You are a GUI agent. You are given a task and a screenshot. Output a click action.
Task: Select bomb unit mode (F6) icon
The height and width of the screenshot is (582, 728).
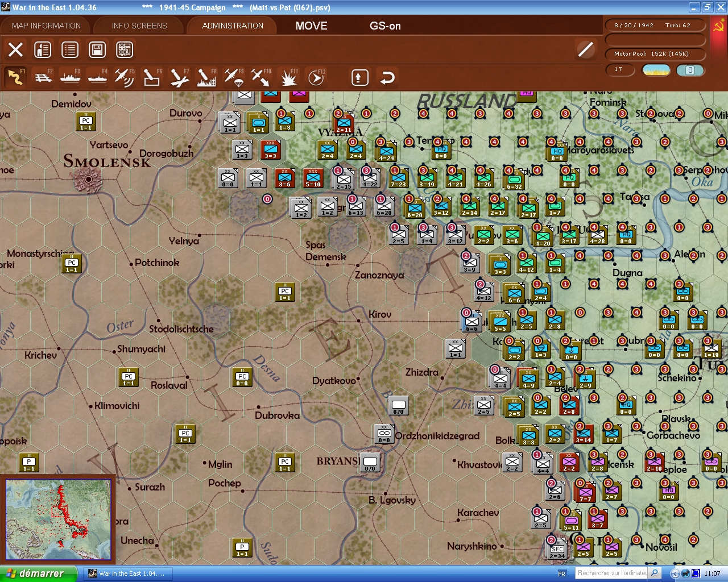coord(152,77)
